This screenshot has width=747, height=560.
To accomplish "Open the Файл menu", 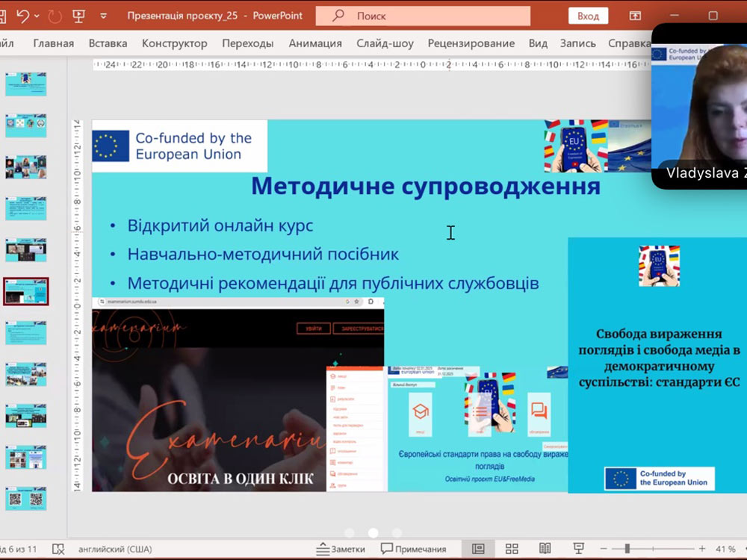I will 7,43.
